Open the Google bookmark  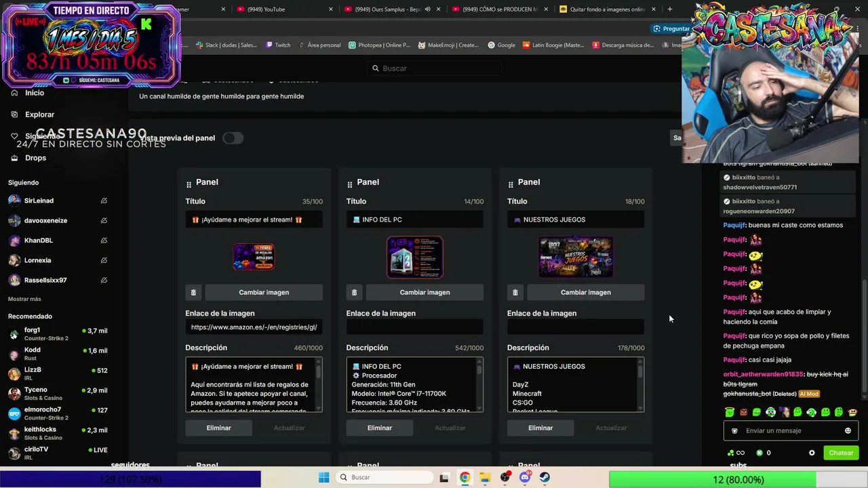click(x=501, y=45)
